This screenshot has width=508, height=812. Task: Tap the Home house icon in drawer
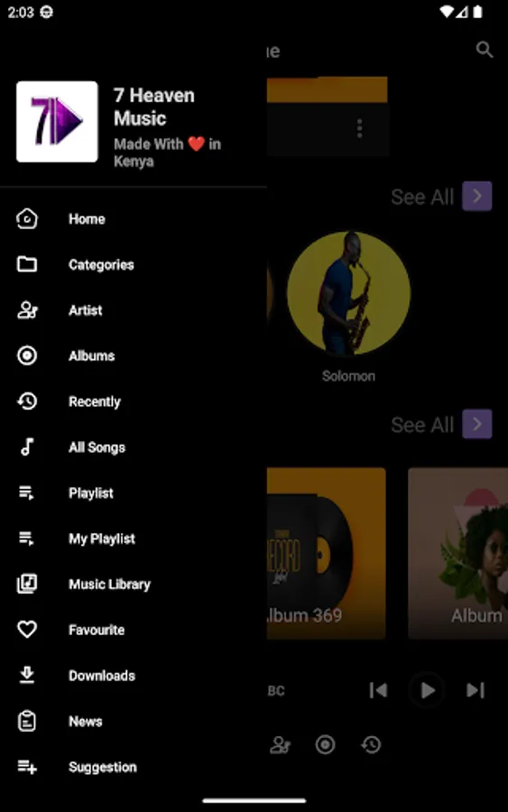click(x=27, y=218)
